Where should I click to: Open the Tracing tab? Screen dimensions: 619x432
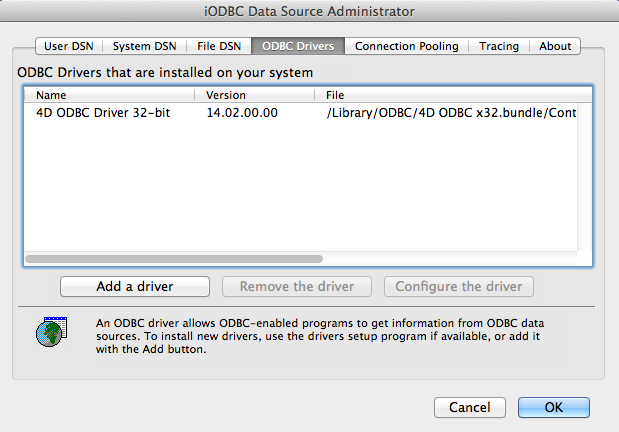coord(499,46)
